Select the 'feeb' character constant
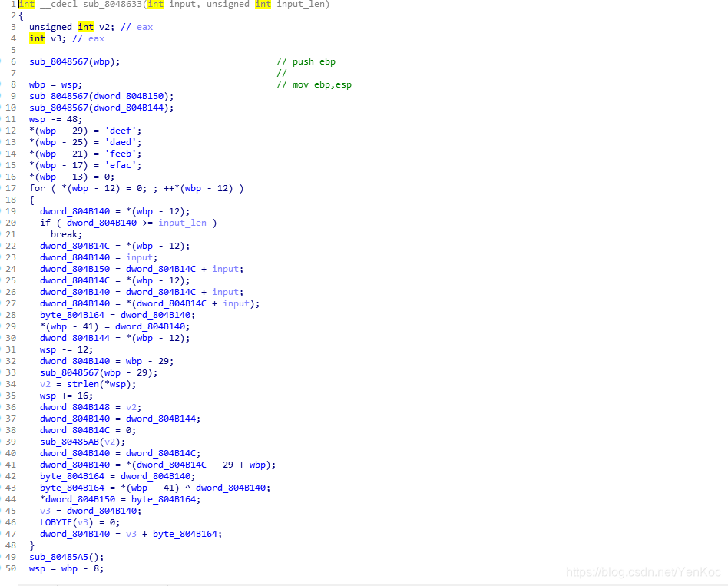728x586 pixels. [x=121, y=154]
